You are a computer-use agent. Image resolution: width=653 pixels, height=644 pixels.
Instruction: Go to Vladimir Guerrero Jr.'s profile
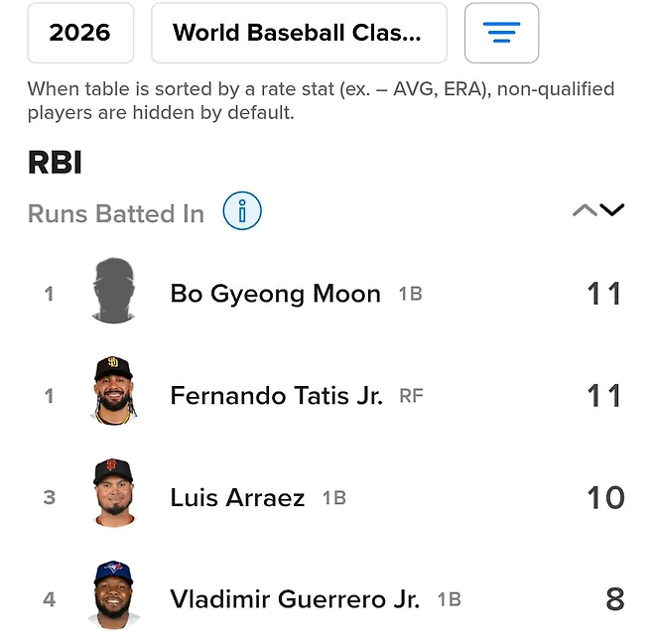[x=295, y=599]
